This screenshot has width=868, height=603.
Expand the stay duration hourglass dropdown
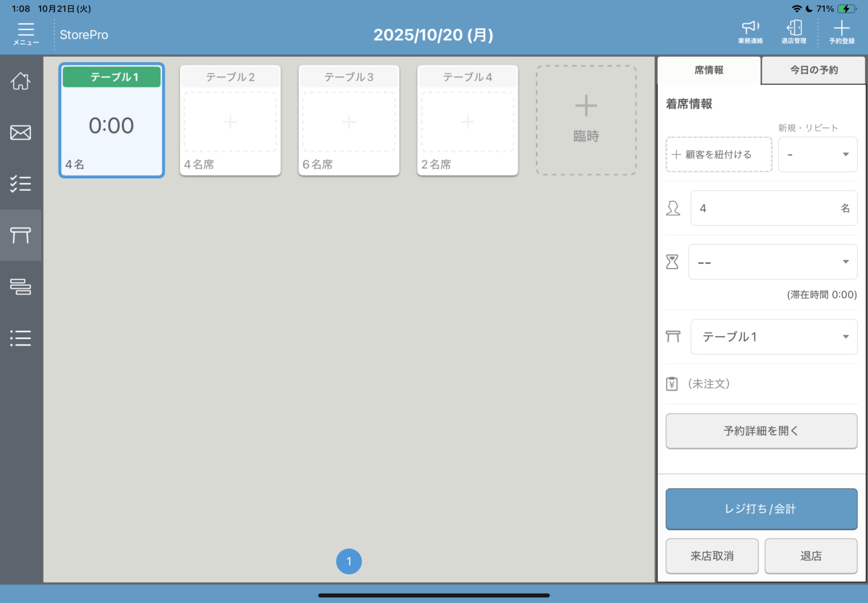773,262
